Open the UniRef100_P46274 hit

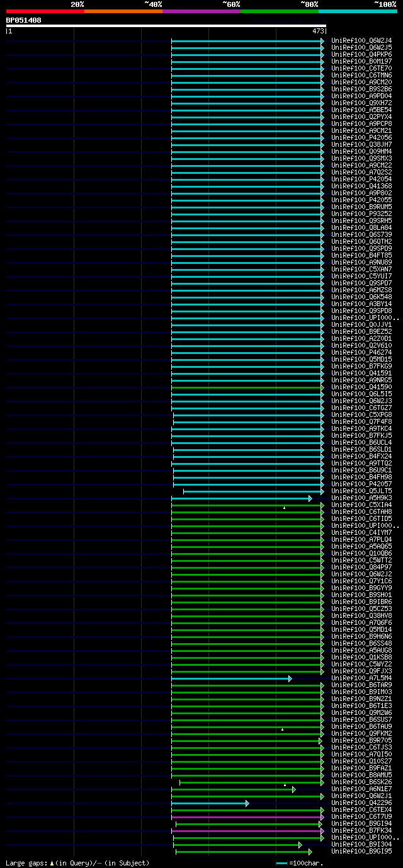pyautogui.click(x=361, y=352)
